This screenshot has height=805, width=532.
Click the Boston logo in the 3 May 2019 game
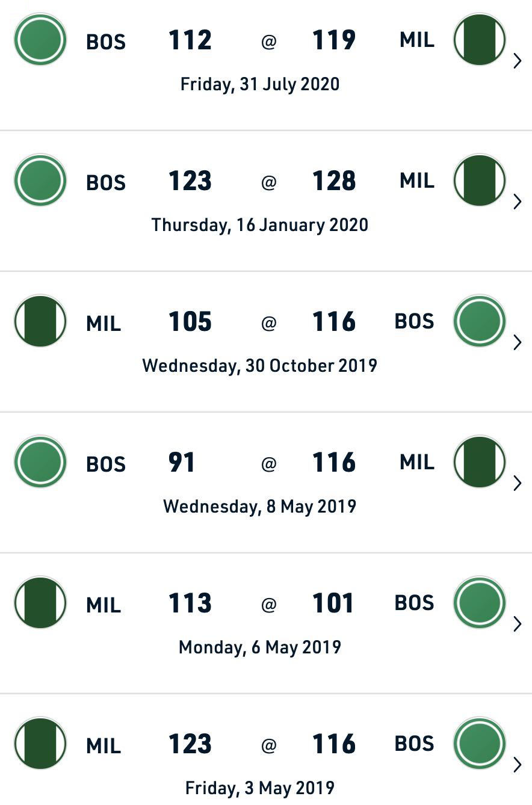480,743
